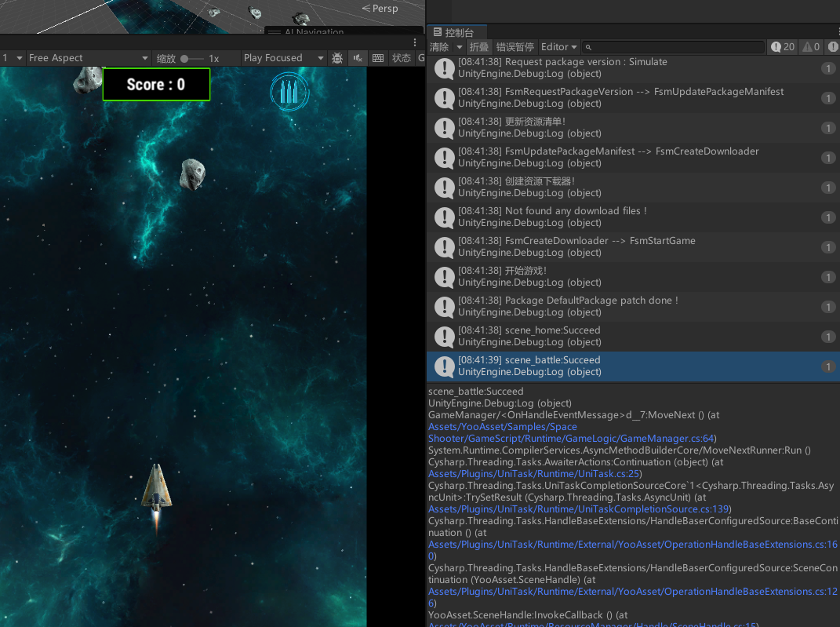Screen dimensions: 840x627
Task: Click the console search field
Action: [674, 47]
